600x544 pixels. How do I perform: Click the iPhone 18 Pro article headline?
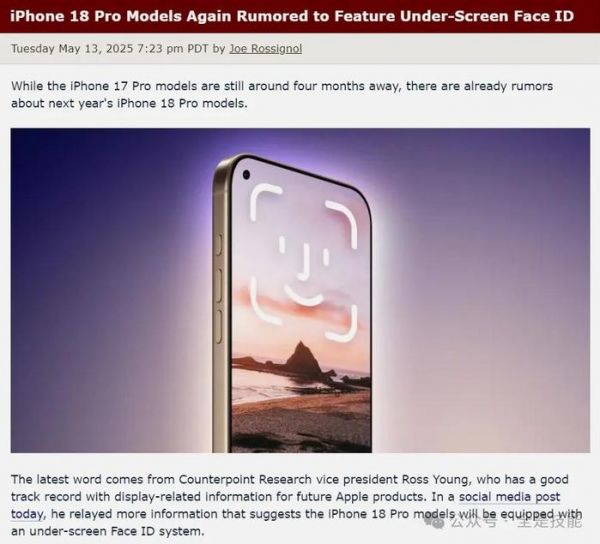coord(292,16)
